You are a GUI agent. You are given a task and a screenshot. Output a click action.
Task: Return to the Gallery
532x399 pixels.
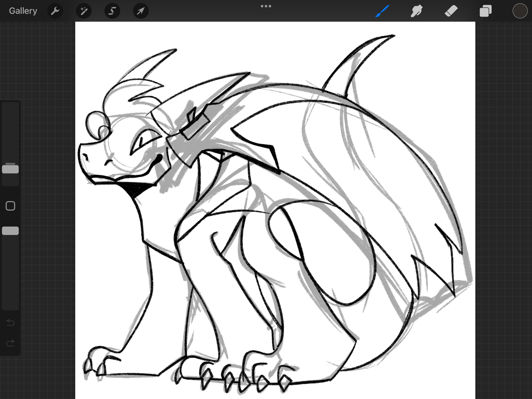tap(23, 11)
